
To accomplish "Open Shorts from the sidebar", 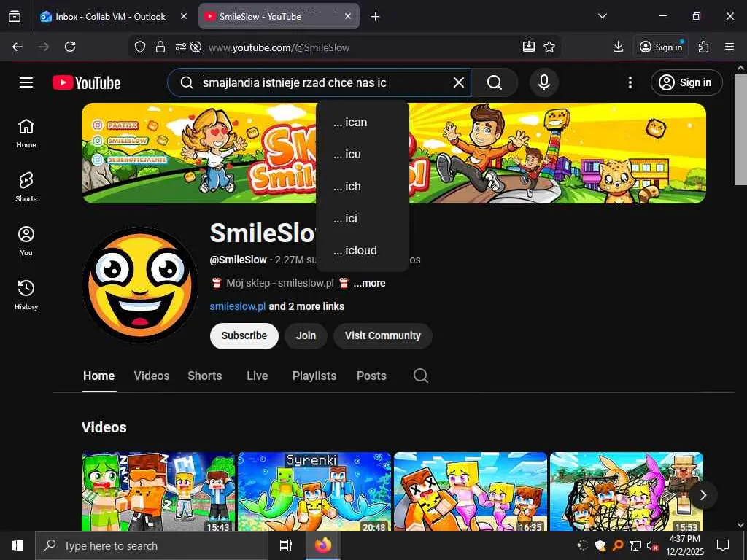I will coord(26,187).
